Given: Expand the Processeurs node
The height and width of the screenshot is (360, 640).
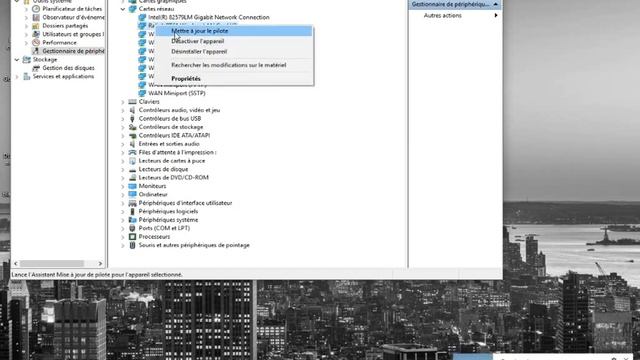Looking at the screenshot, I should 123,237.
